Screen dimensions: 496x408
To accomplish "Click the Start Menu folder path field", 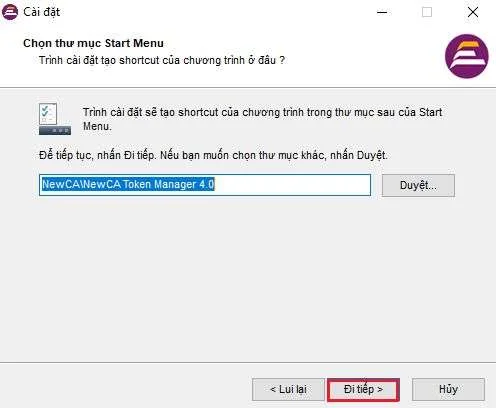I will click(x=205, y=185).
